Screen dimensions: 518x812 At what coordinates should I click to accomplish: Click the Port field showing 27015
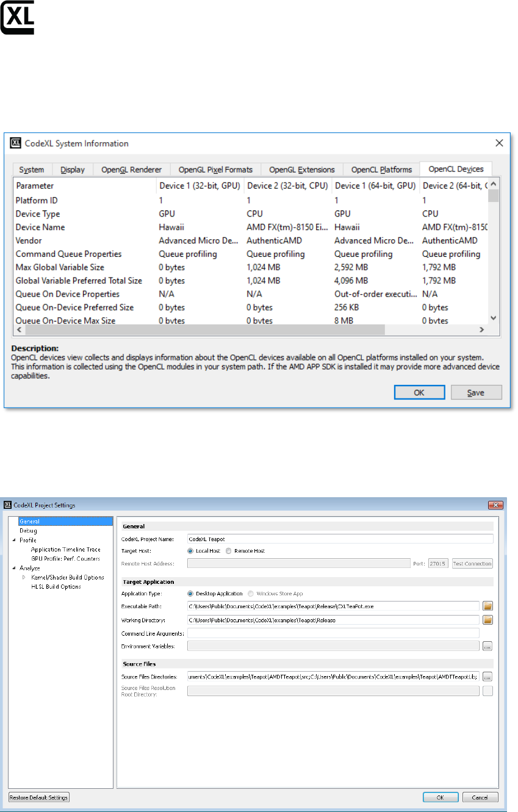point(438,564)
